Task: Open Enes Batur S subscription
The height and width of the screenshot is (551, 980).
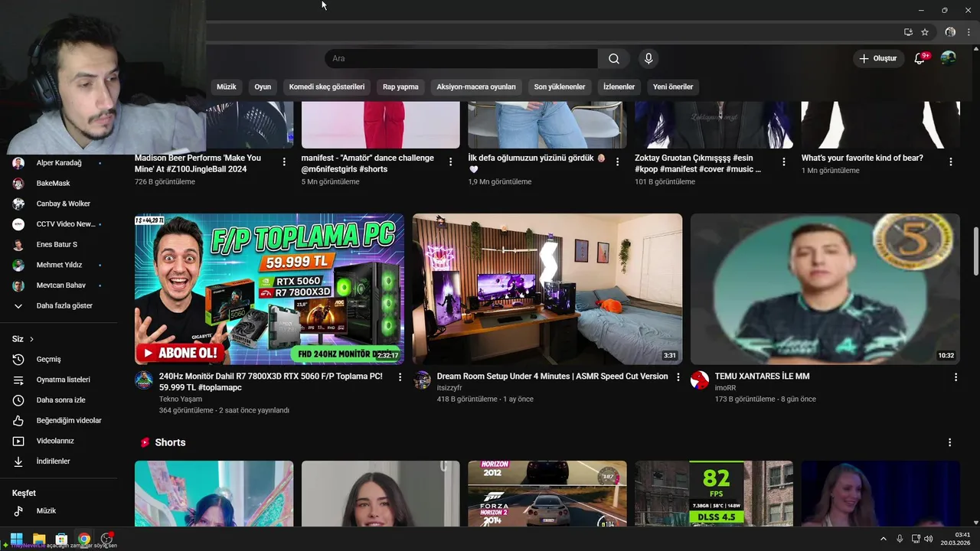Action: [x=58, y=245]
